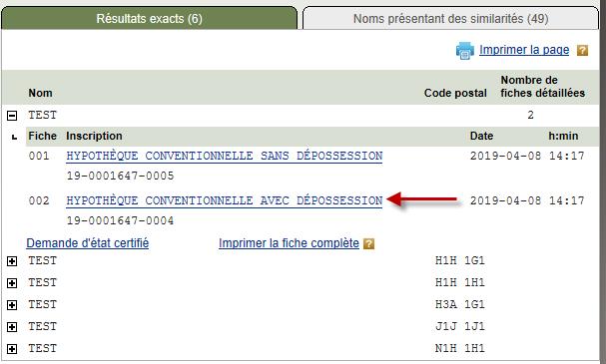Viewport: 606px width, 364px height.
Task: Collapse the first TEST row with 2 fiches
Action: (12, 115)
